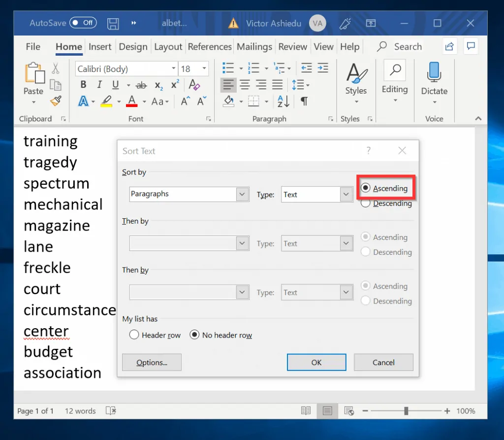Image resolution: width=504 pixels, height=440 pixels.
Task: Click Clear All Formatting icon
Action: pos(194,85)
